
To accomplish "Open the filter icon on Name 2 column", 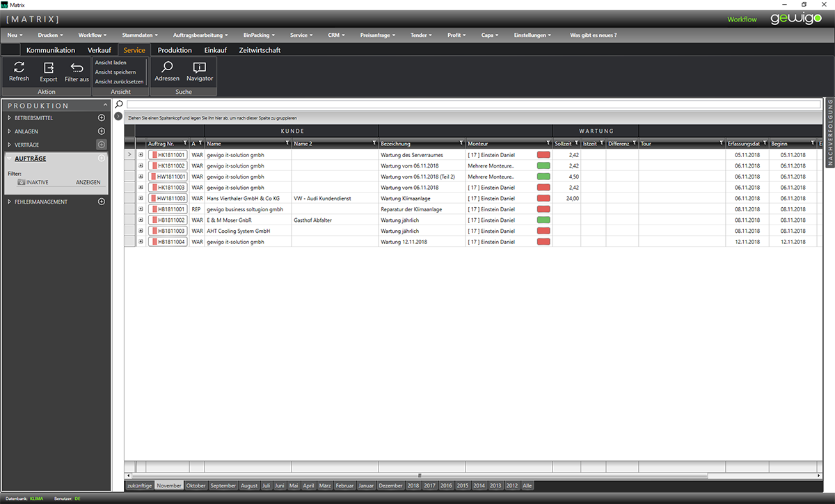I will coord(374,143).
